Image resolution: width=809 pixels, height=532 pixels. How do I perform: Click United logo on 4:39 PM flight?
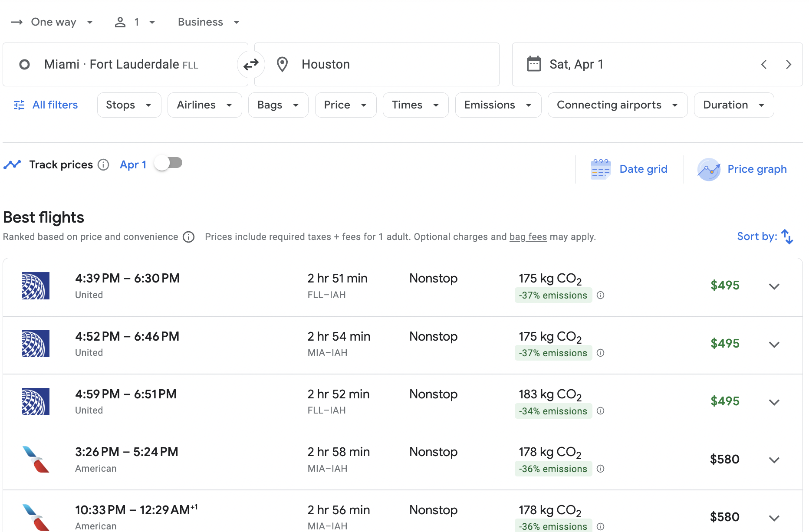point(36,286)
